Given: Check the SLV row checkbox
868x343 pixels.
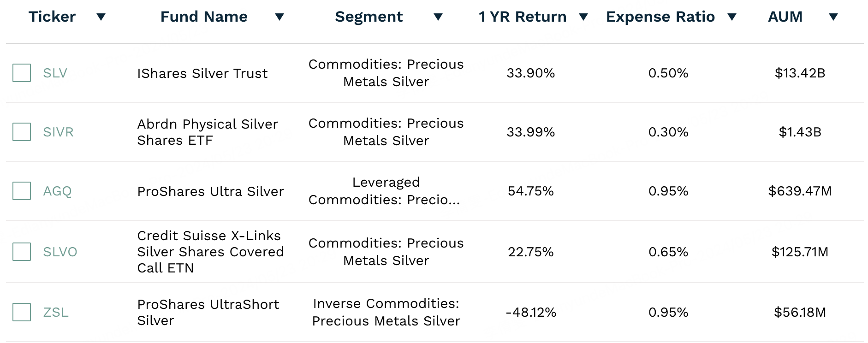Looking at the screenshot, I should [22, 73].
